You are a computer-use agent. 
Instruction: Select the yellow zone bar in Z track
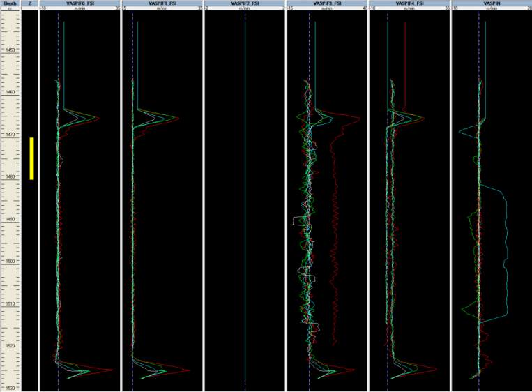[x=31, y=158]
